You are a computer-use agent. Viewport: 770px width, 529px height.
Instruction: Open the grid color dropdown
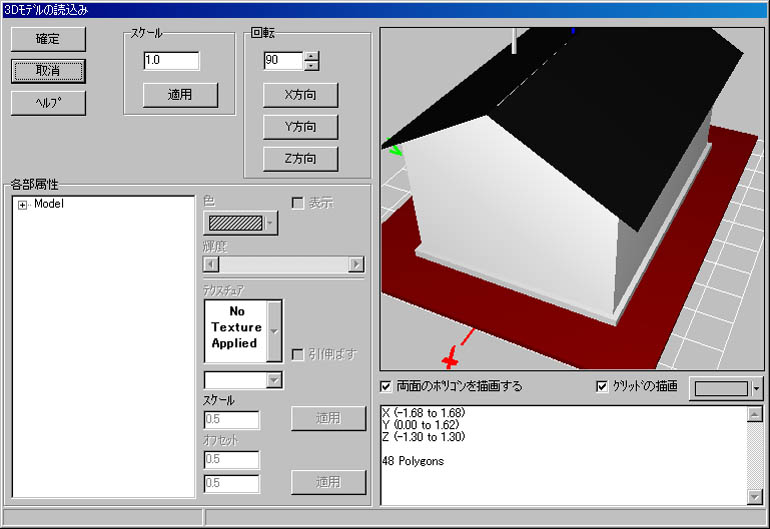point(756,389)
